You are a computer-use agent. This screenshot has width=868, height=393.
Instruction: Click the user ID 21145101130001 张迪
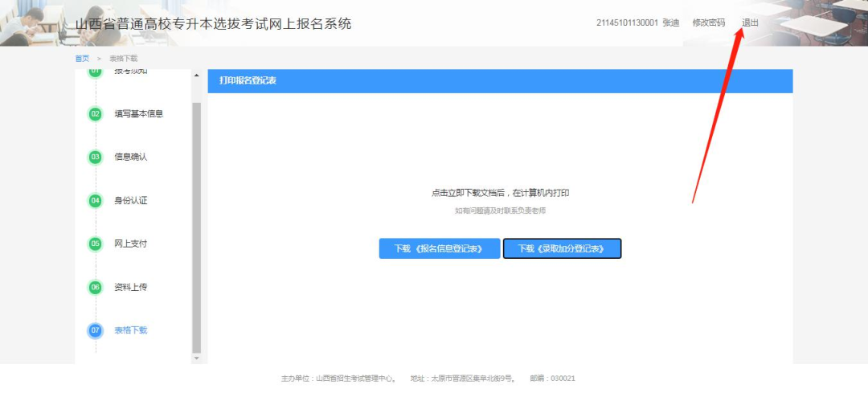pos(637,23)
